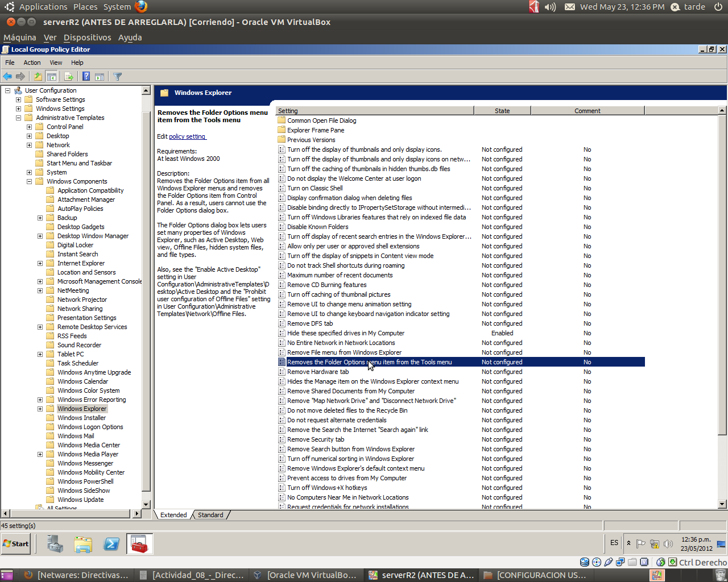728x582 pixels.
Task: Click the guest volume tray icon
Action: click(668, 543)
